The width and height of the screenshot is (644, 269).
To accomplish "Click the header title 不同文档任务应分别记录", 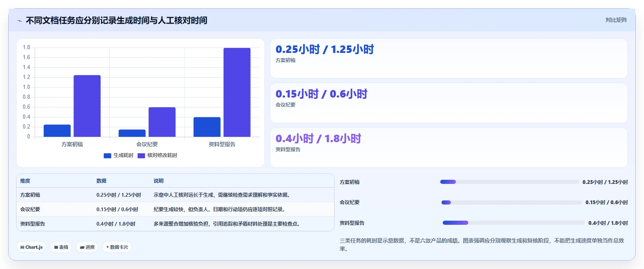I will click(x=116, y=20).
